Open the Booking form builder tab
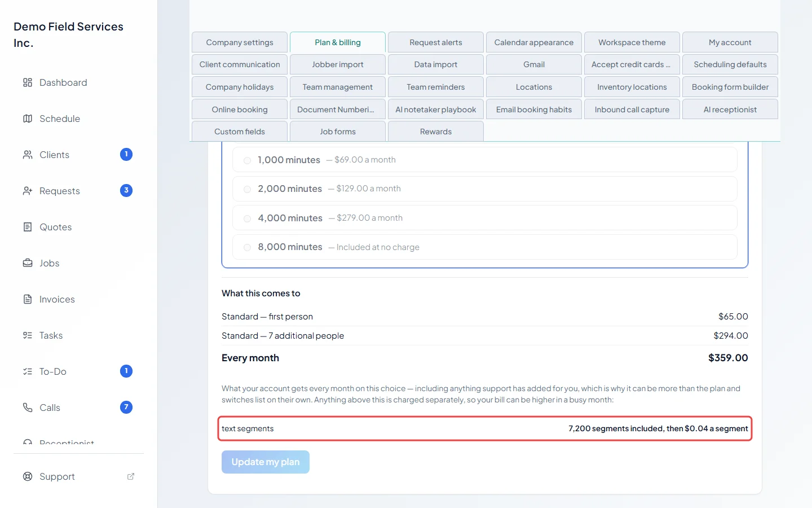 click(x=730, y=87)
